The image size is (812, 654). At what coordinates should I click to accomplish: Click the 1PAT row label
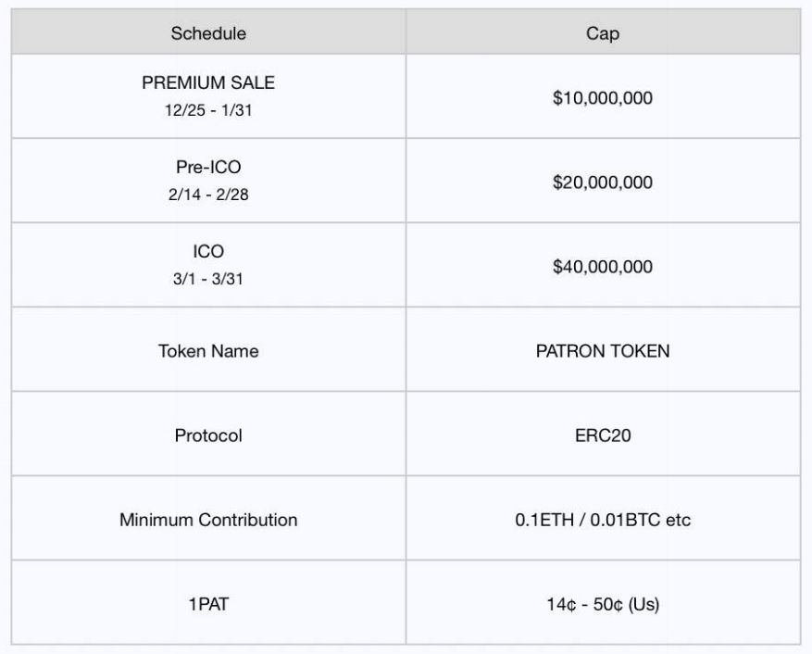[208, 604]
